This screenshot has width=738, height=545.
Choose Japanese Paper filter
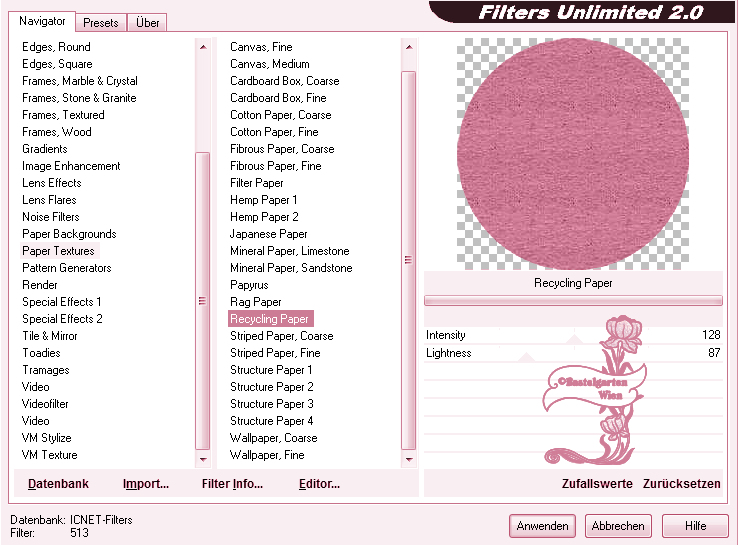click(268, 234)
